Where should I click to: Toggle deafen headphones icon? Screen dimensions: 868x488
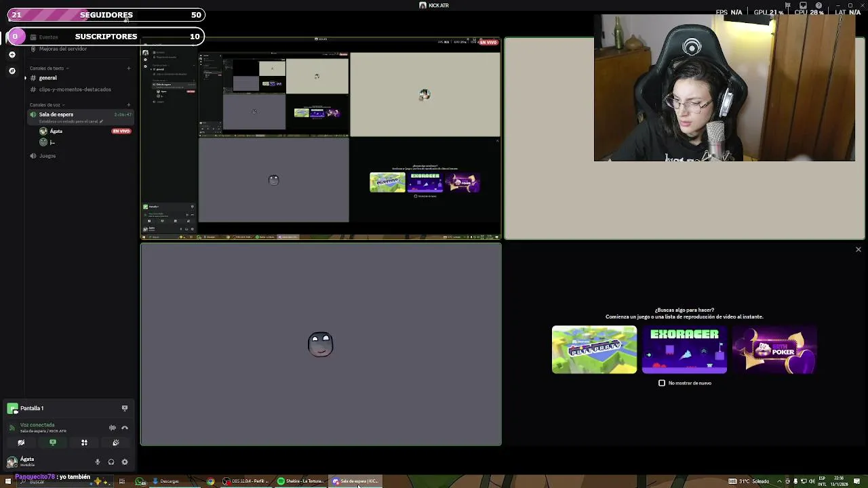point(111,462)
